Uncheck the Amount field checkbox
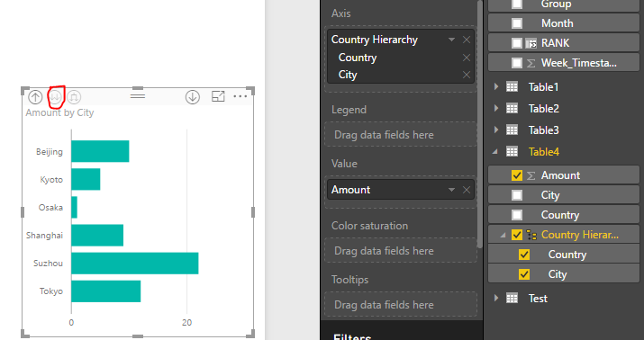This screenshot has height=340, width=644. (517, 175)
